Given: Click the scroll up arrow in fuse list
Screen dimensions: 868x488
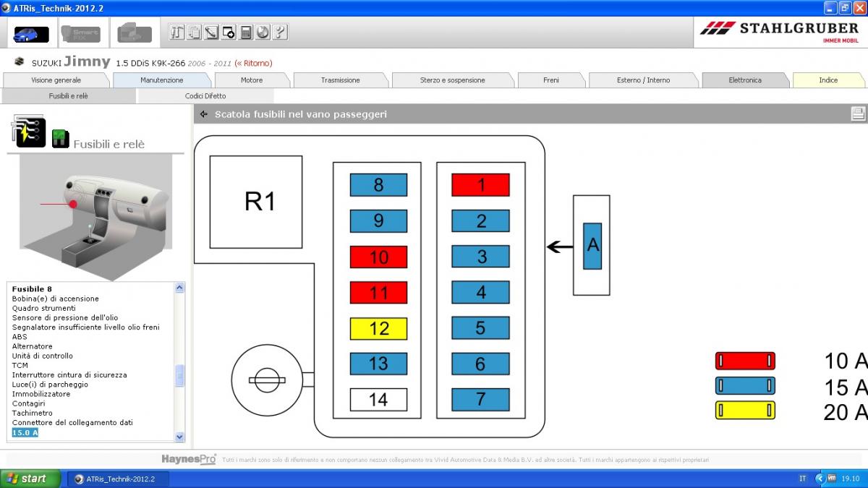Looking at the screenshot, I should tap(180, 288).
